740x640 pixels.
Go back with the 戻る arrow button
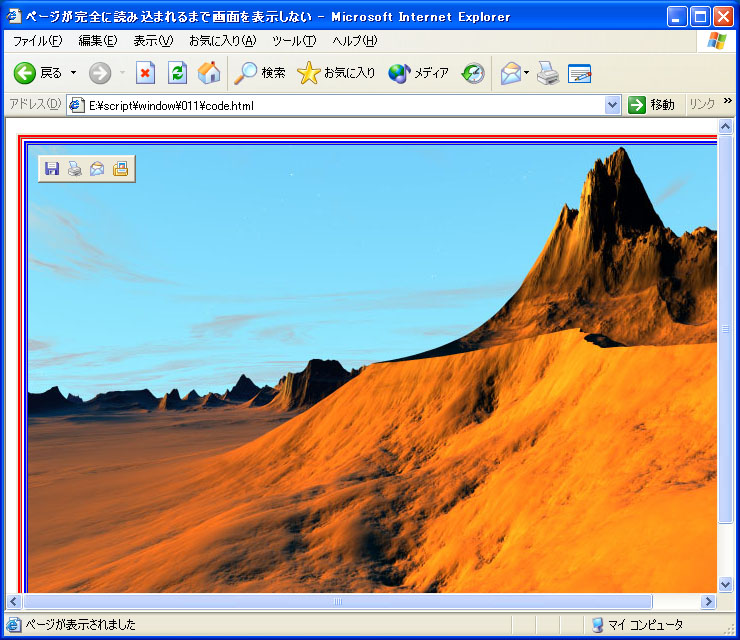click(38, 73)
